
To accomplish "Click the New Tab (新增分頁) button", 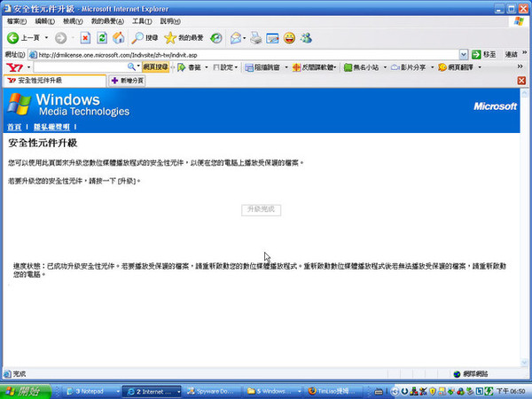I will (127, 81).
